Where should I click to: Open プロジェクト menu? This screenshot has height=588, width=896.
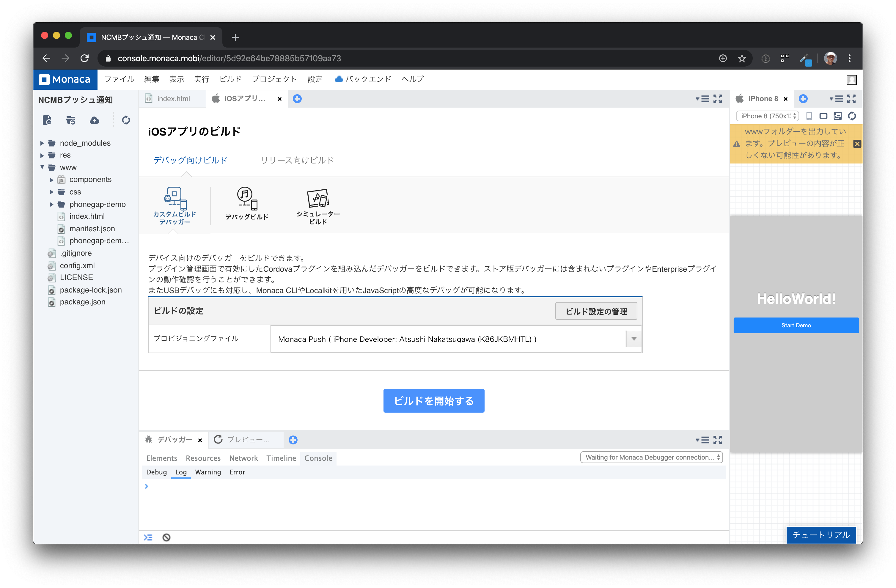[x=274, y=79]
